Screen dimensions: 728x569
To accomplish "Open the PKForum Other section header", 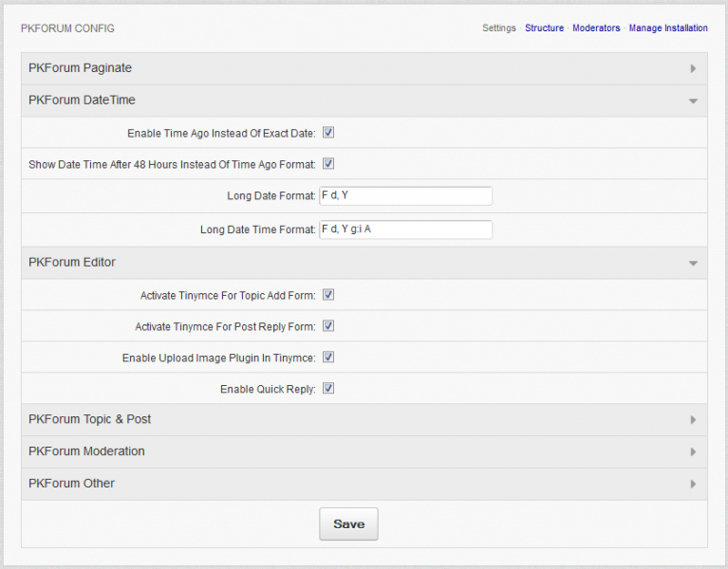I will [364, 484].
